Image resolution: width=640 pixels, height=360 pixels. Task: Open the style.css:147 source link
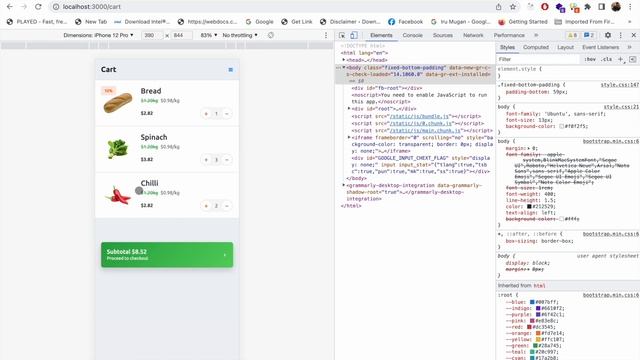[x=620, y=85]
